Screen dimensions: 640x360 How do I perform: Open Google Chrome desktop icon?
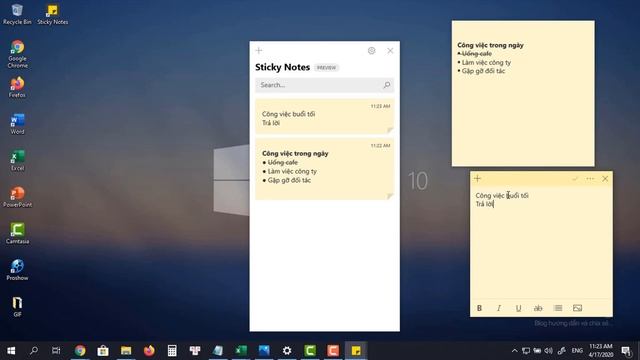click(x=17, y=54)
